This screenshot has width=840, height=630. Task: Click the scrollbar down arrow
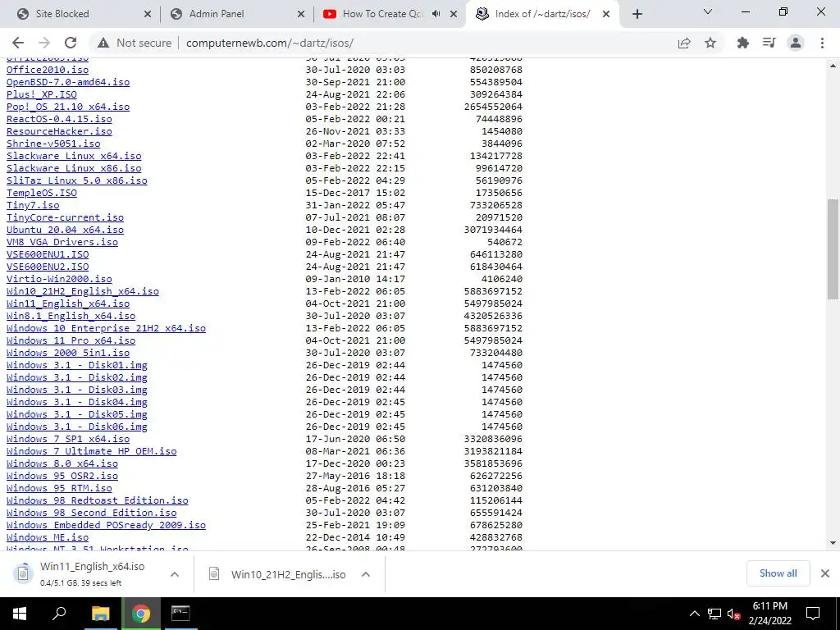click(x=833, y=543)
